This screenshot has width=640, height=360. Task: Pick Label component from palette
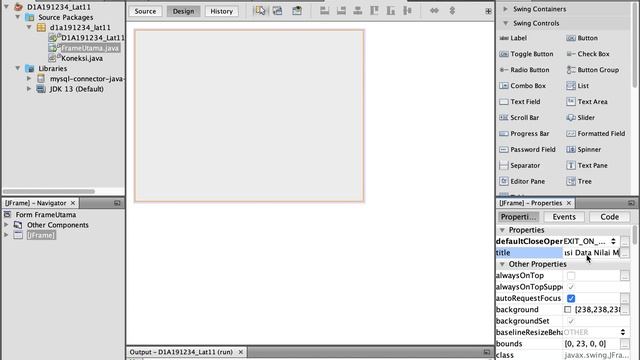[513, 38]
